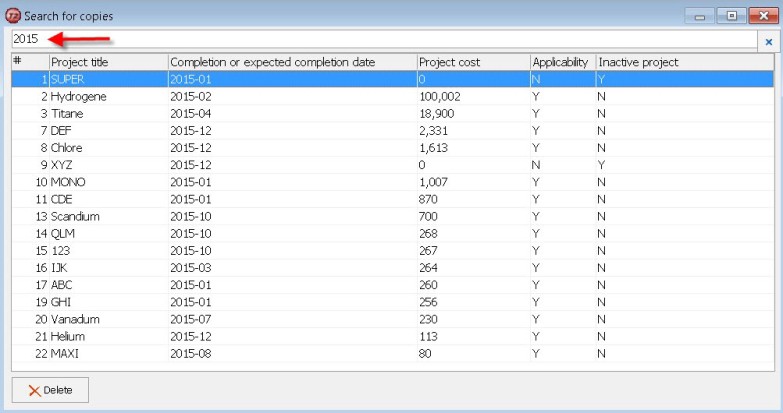The height and width of the screenshot is (413, 783).
Task: Select the MAXI project row
Action: [x=392, y=354]
